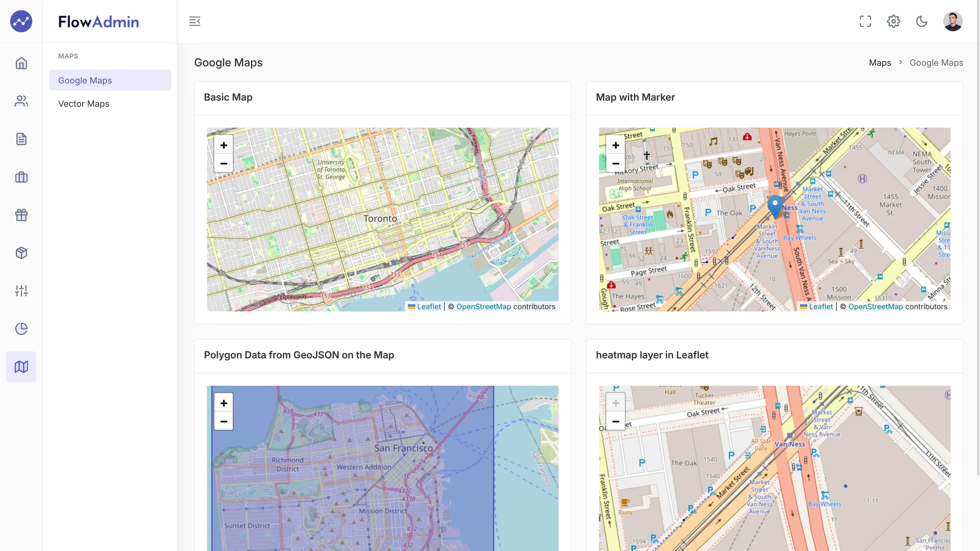Zoom out on the heatmap layer map

click(616, 421)
